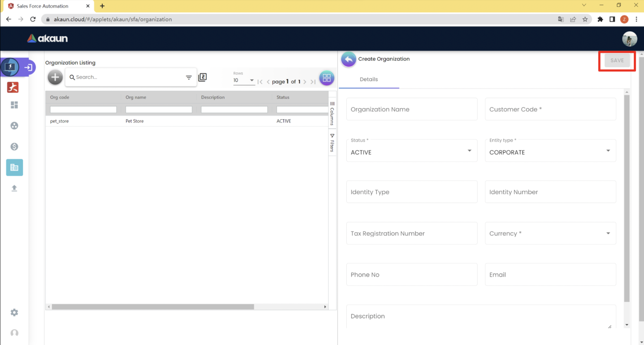Click the dashboard tiles sidebar icon
This screenshot has width=644, height=345.
pos(14,105)
